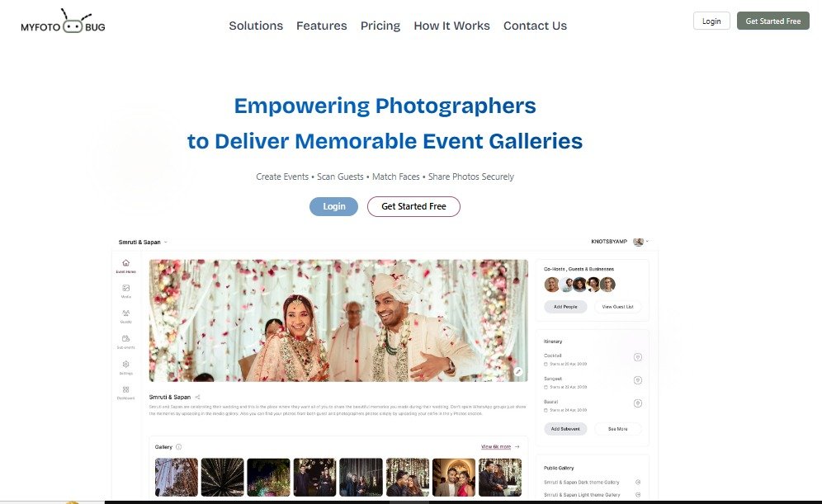
Task: Open the Pricing menu item
Action: click(380, 26)
